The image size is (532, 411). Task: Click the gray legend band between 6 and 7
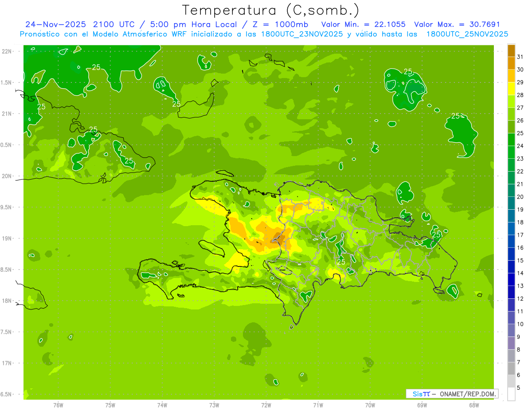pos(512,369)
